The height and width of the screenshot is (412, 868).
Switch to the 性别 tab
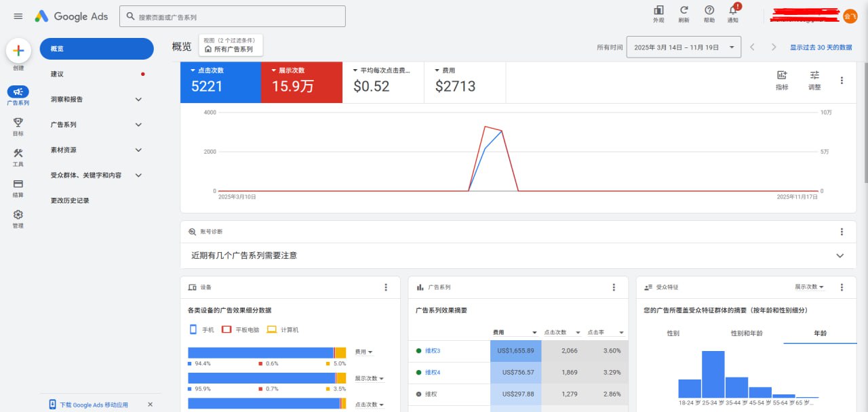pyautogui.click(x=672, y=333)
